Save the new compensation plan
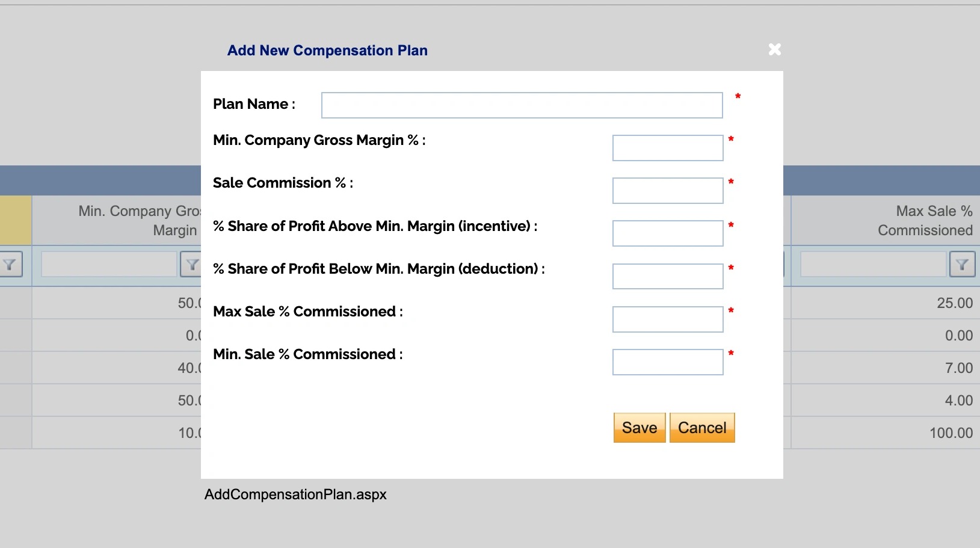 coord(639,428)
